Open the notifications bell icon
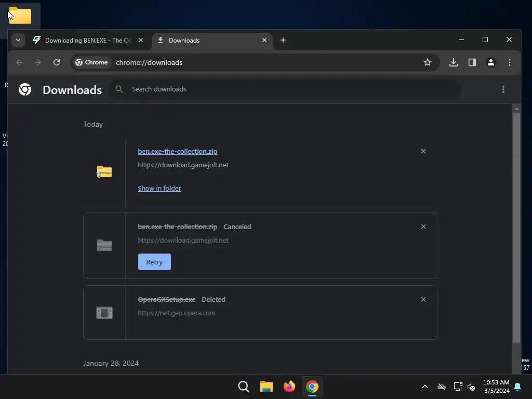The width and height of the screenshot is (532, 399). point(518,387)
